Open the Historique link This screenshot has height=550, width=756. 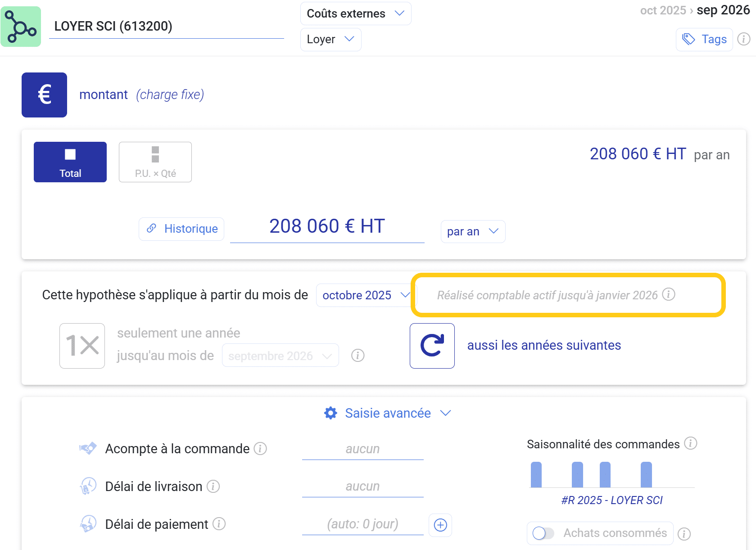pos(181,229)
